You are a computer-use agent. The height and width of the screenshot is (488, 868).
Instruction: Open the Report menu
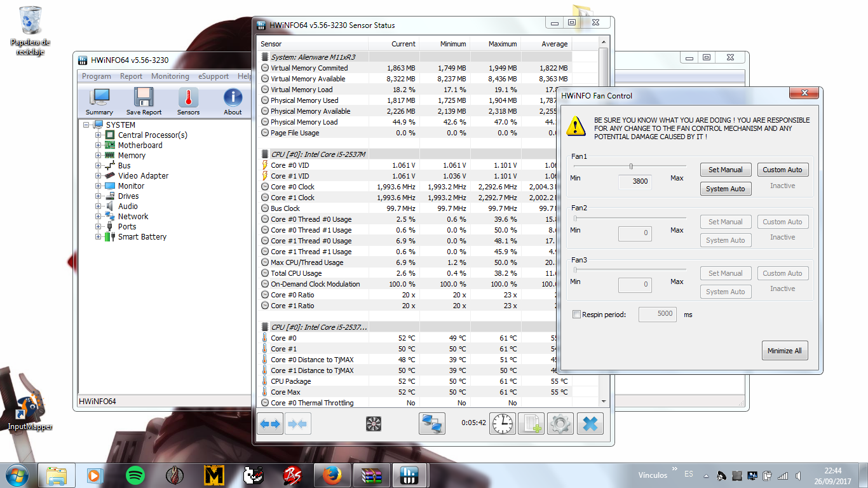click(132, 76)
